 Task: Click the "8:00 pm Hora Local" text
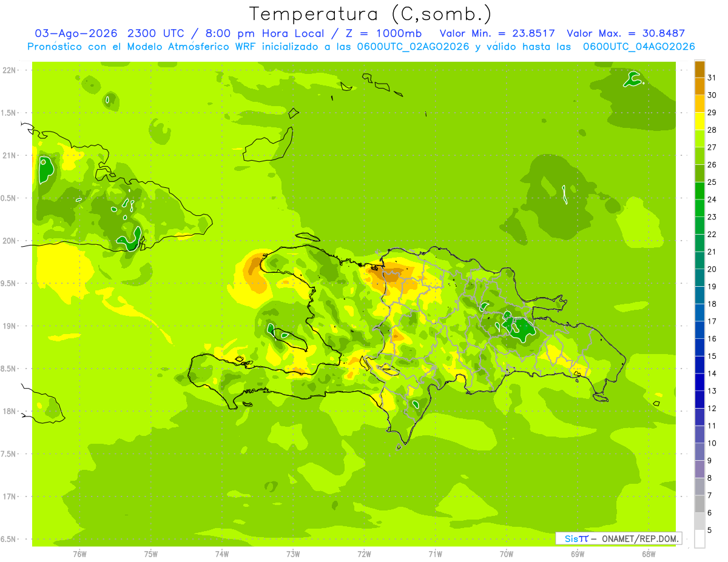tap(266, 33)
